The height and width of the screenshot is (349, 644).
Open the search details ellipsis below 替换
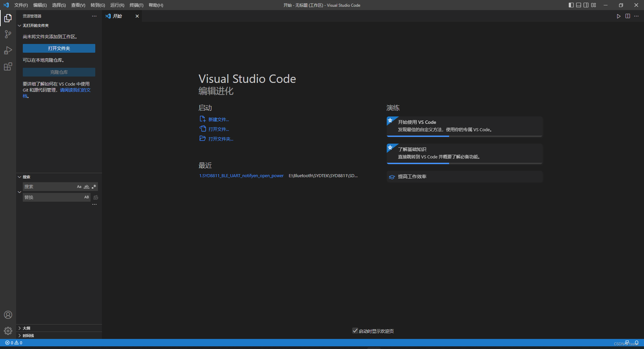click(x=95, y=204)
